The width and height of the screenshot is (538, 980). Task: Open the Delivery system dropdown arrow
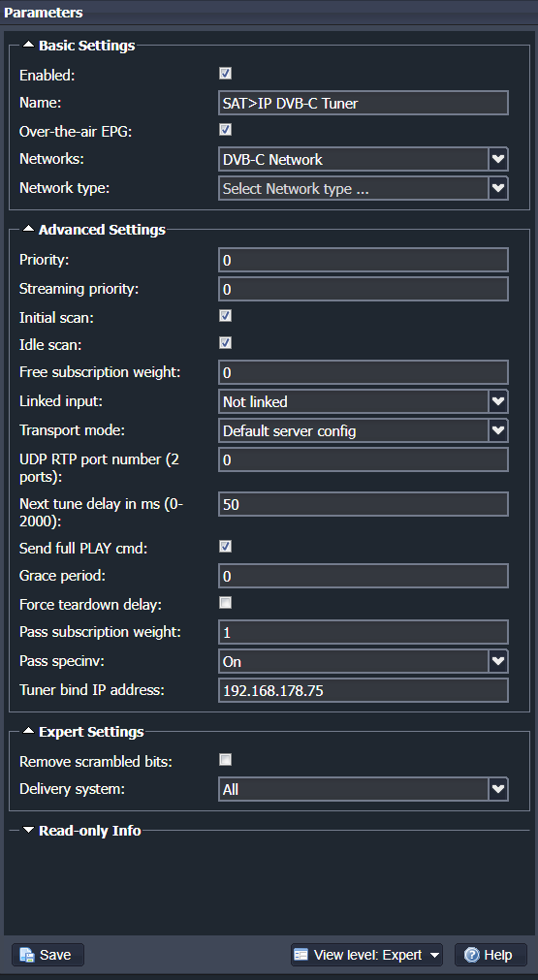tap(498, 789)
